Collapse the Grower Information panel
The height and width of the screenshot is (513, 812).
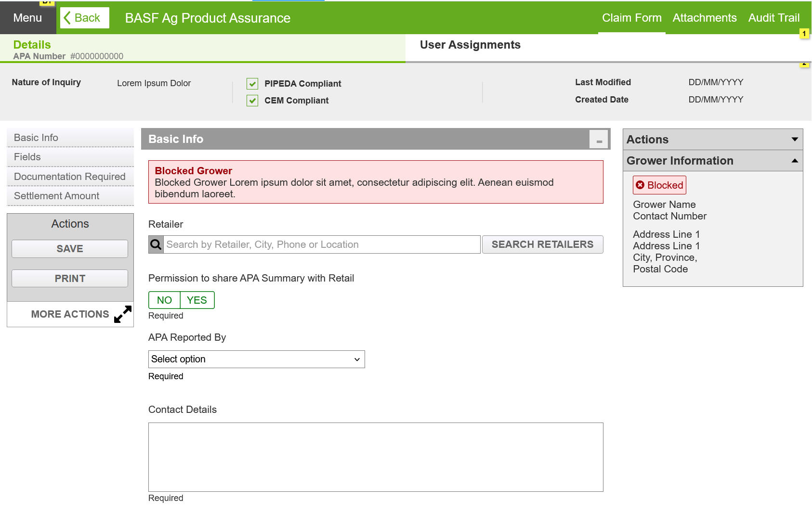point(794,161)
